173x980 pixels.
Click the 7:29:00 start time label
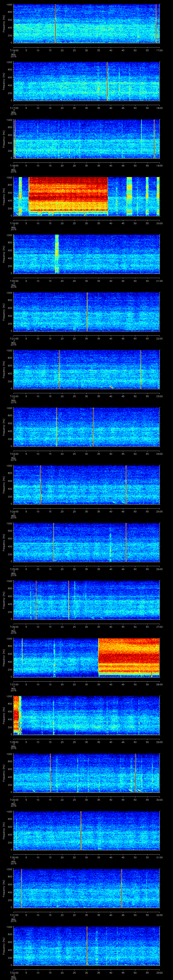(x=14, y=800)
